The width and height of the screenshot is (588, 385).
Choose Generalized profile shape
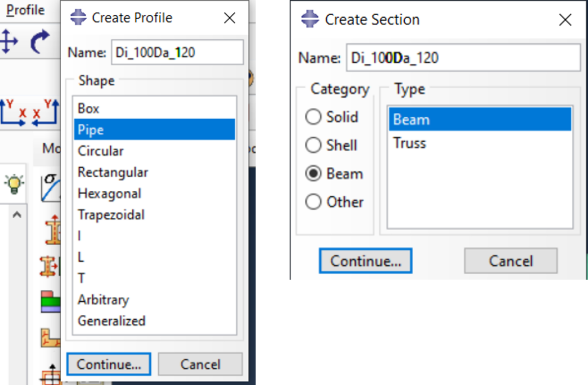click(x=154, y=321)
